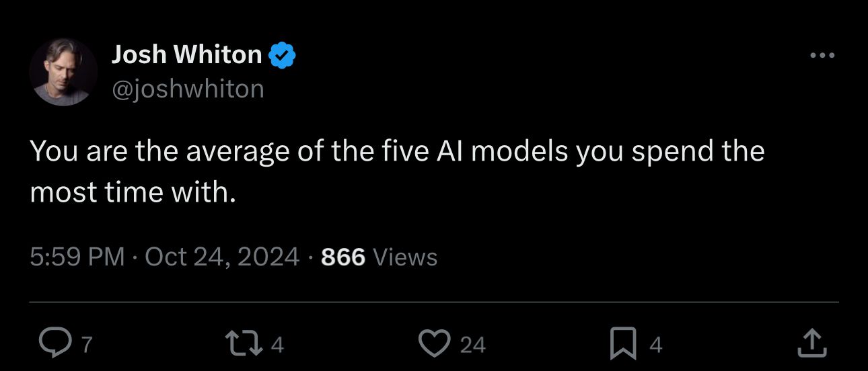Click the like count of 24

[472, 345]
